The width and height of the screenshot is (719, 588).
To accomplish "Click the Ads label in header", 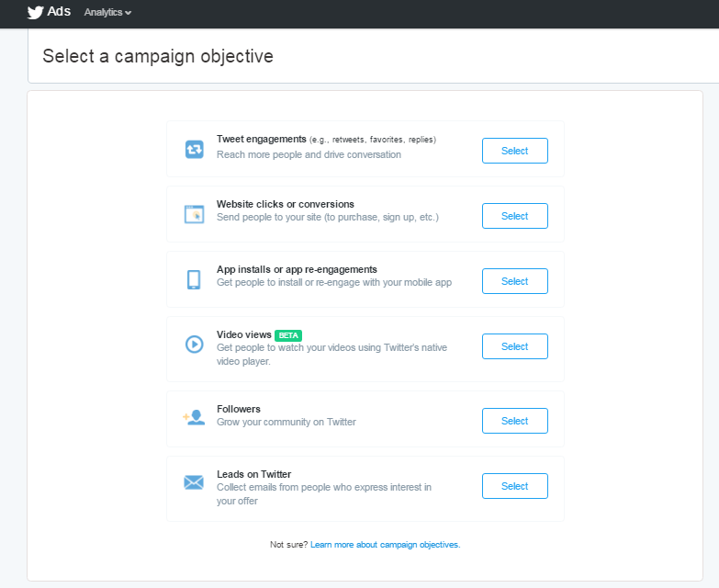I will [59, 11].
